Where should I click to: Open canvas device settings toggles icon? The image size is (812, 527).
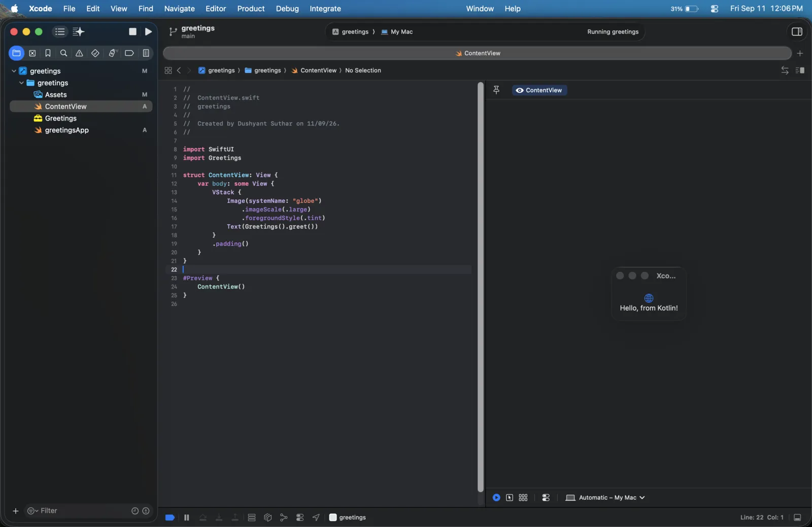pyautogui.click(x=546, y=498)
